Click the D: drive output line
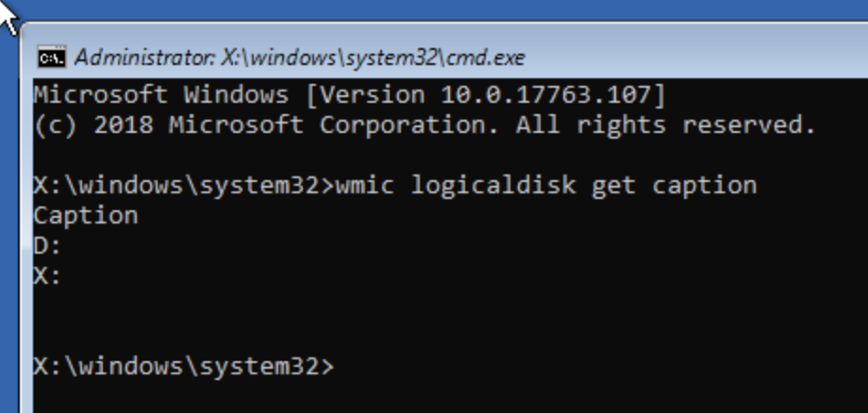868x413 pixels. coord(47,246)
